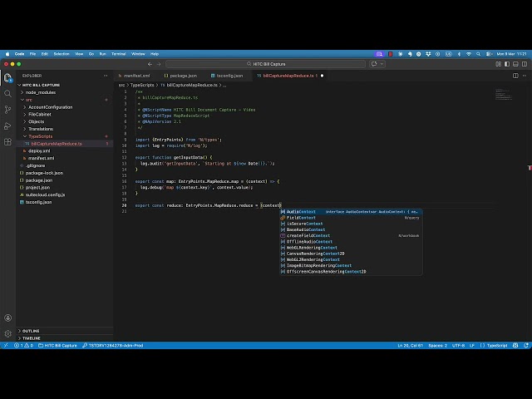Open the macOS Bluetooth menu
Screen dimensions: 532x399
(x=459, y=54)
